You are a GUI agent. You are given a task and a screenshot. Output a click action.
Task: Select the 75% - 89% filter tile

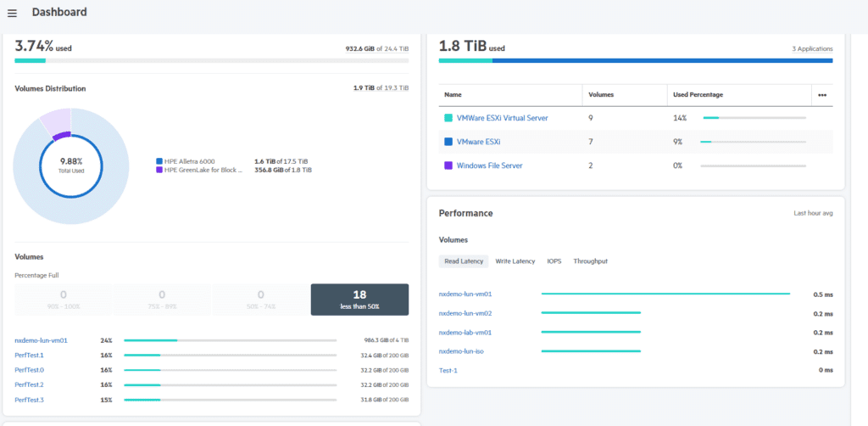(162, 300)
